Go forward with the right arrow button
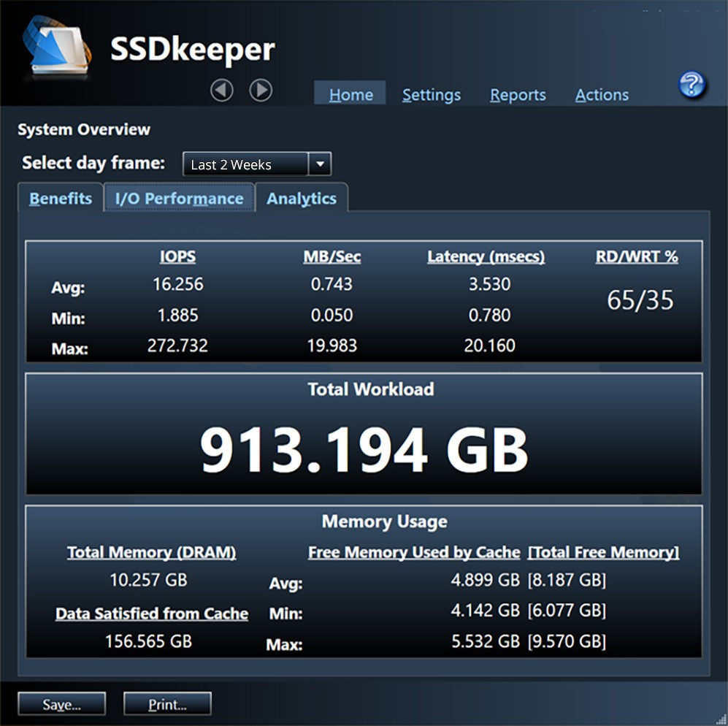Viewport: 728px width, 726px height. (261, 90)
